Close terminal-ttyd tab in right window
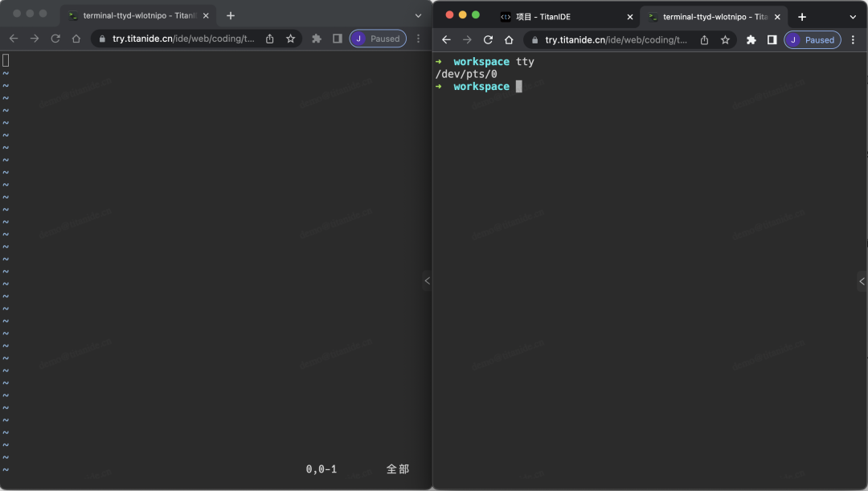Image resolution: width=868 pixels, height=491 pixels. tap(777, 17)
